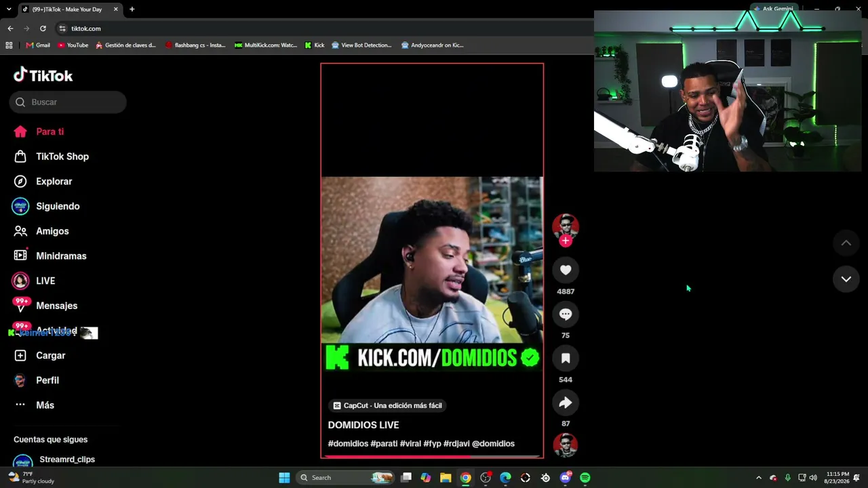Expand the Más options menu
This screenshot has height=488, width=868.
click(x=35, y=405)
